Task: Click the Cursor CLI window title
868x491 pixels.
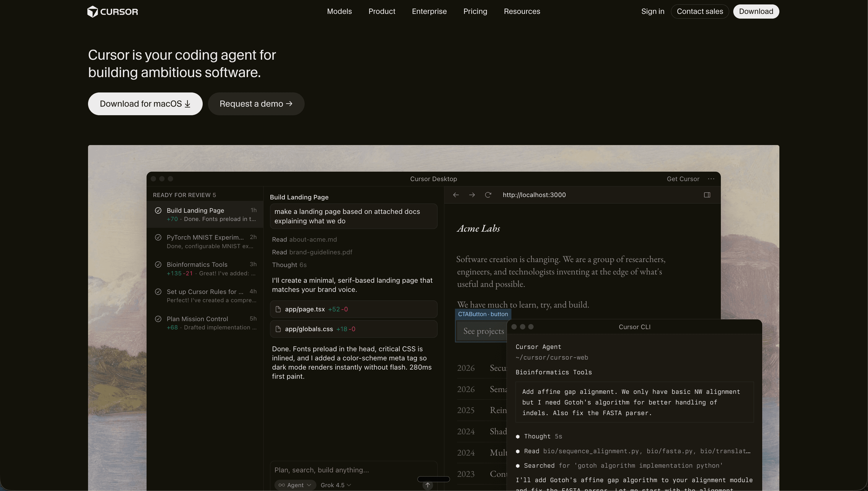Action: click(x=635, y=327)
